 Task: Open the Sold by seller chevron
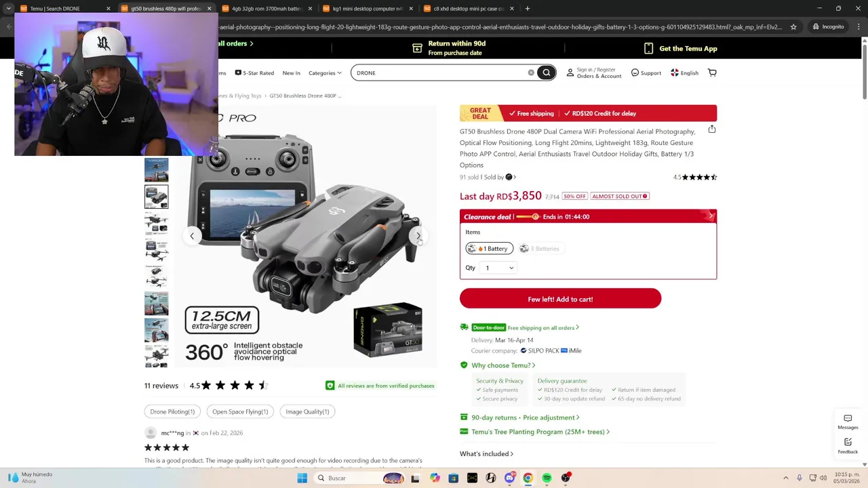pos(515,178)
